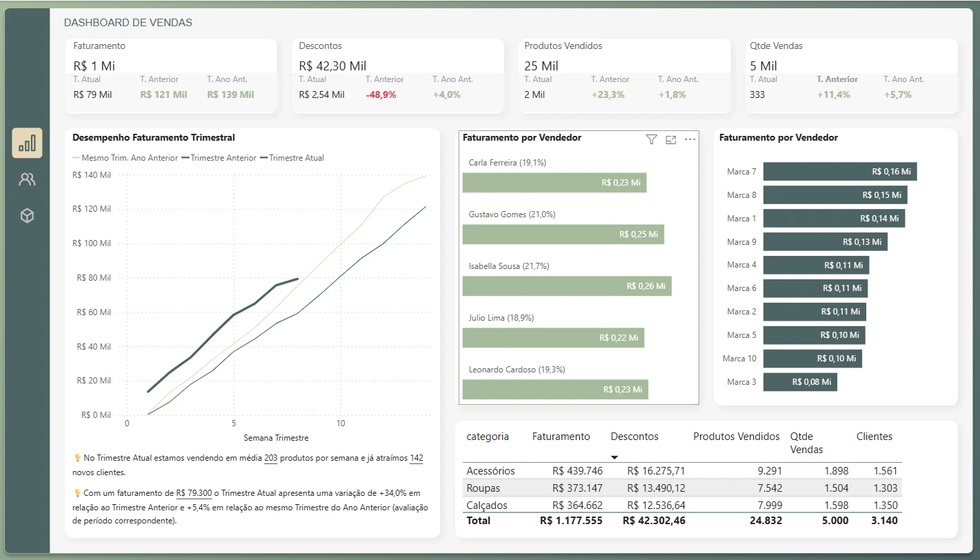Screen dimensions: 980x560
Task: Toggle Trimestre Anterior legend entry
Action: click(219, 158)
